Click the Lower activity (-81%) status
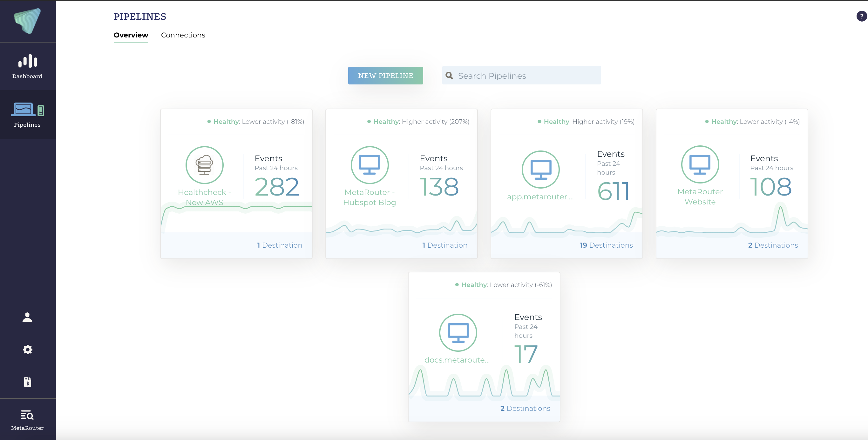 273,122
